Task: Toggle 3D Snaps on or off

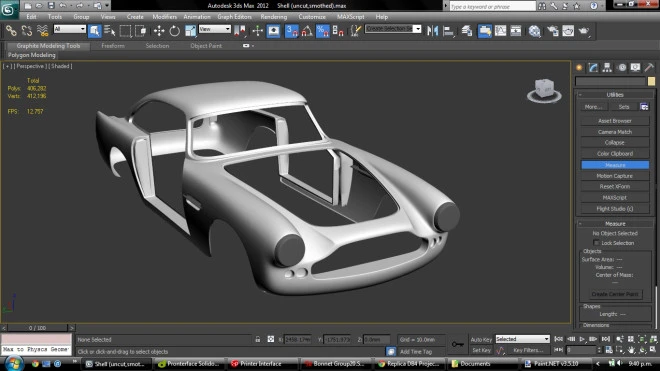Action: [291, 31]
